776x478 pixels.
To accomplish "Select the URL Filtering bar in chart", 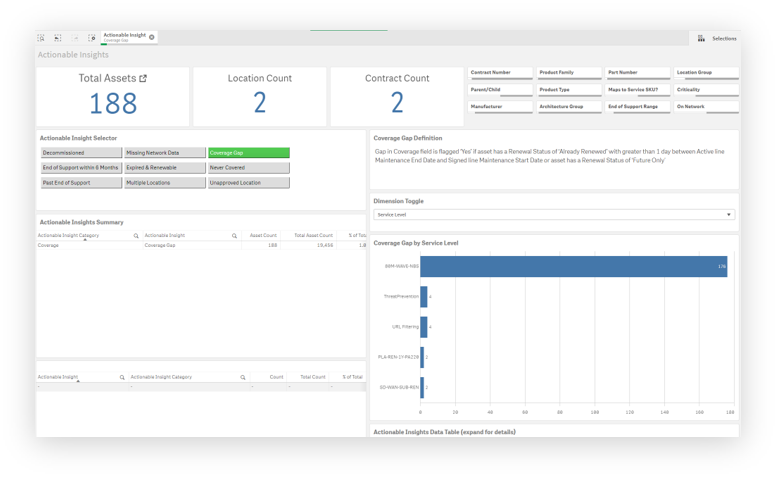I will tap(424, 327).
